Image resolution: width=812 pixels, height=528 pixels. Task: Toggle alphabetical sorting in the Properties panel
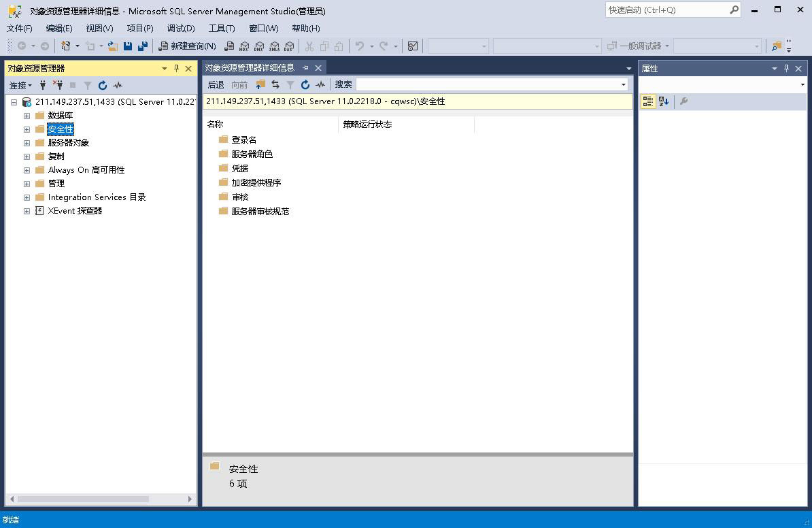coord(663,101)
